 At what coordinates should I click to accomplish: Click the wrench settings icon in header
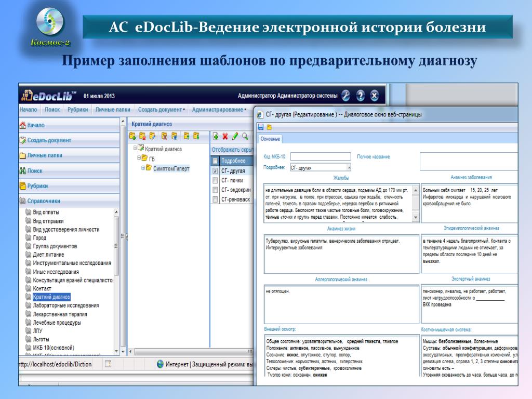(345, 96)
